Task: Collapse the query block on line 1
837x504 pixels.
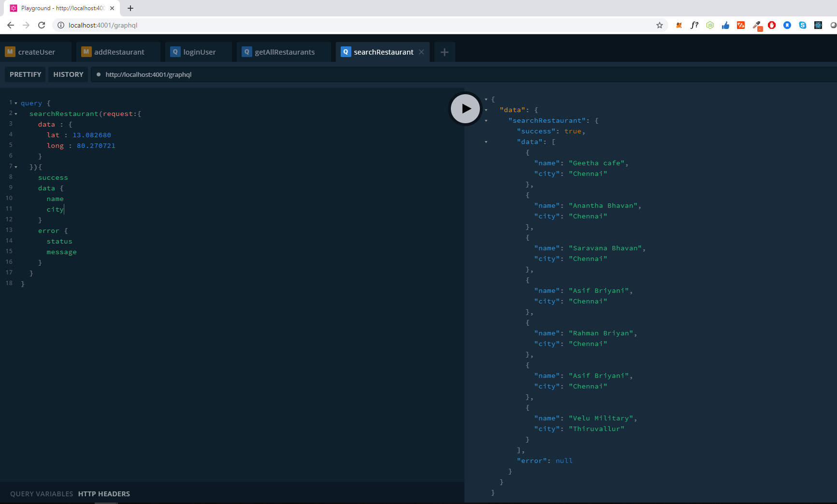Action: [x=16, y=103]
